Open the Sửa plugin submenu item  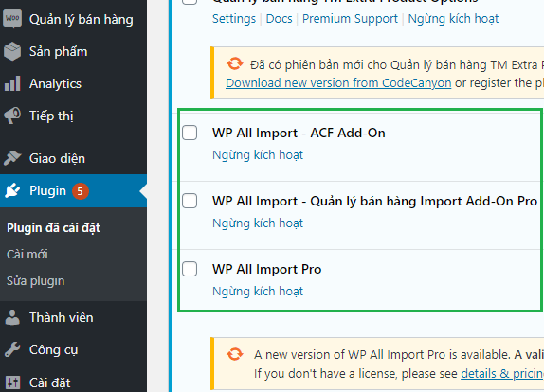(x=35, y=280)
